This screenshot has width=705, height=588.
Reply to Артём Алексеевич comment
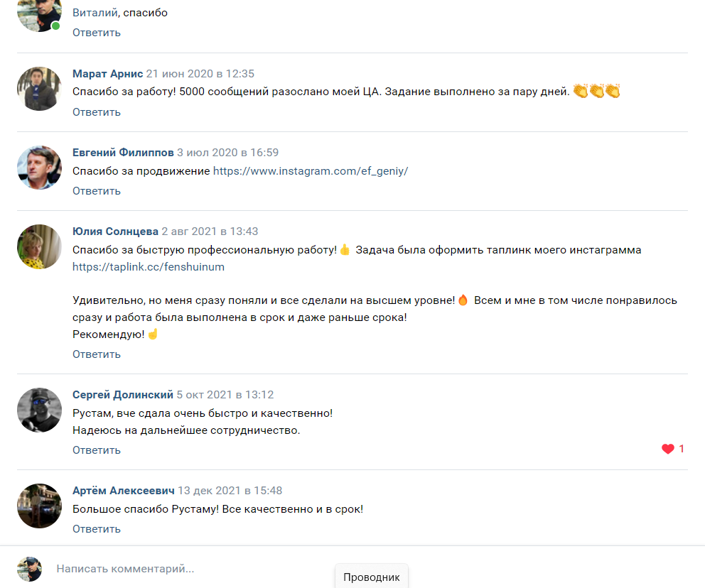[x=97, y=529]
